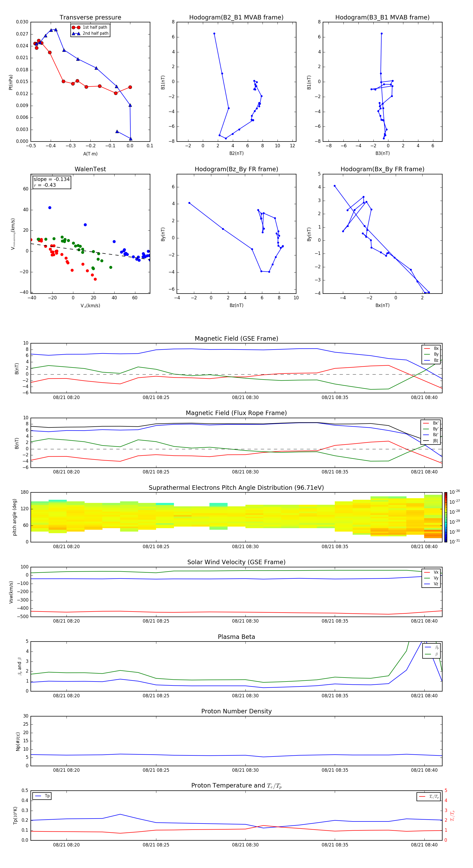The image size is (473, 868).
Task: Click the 'By' legend entry in GSE plot
Action: click(x=431, y=354)
